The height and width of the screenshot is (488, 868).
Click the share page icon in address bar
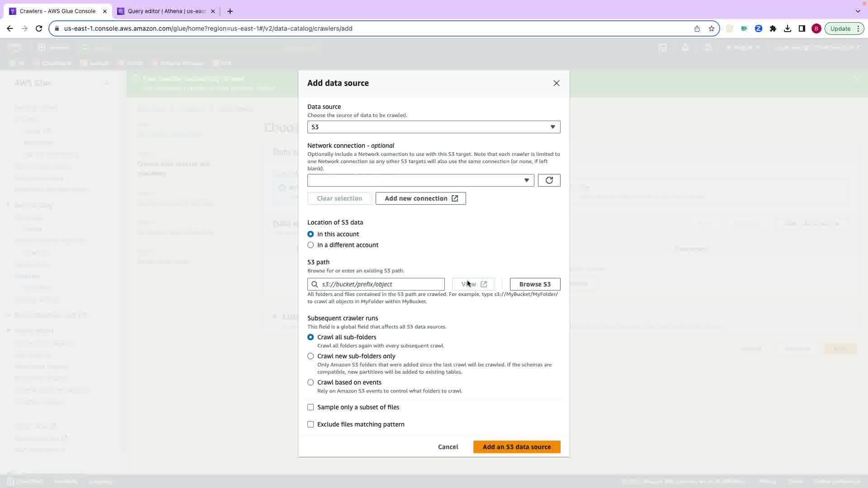tap(697, 28)
